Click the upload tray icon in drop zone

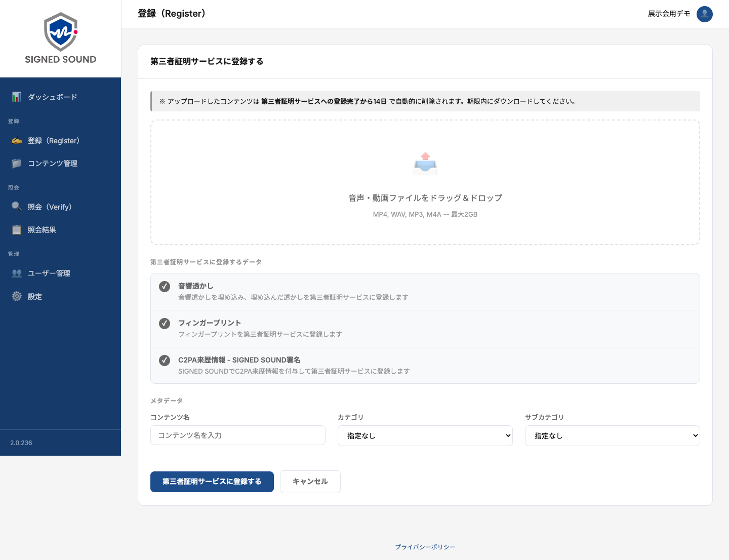[x=425, y=164]
